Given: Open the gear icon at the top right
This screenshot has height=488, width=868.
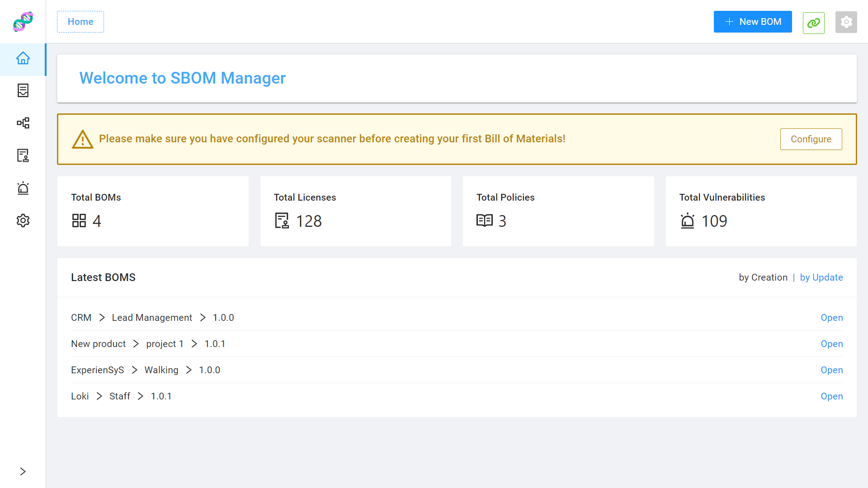Looking at the screenshot, I should pos(846,22).
